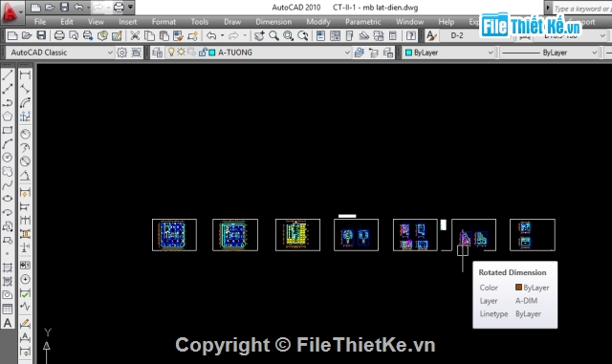Viewport: 612px width, 364px height.
Task: Open the Layer Properties Manager icon
Action: tap(157, 53)
